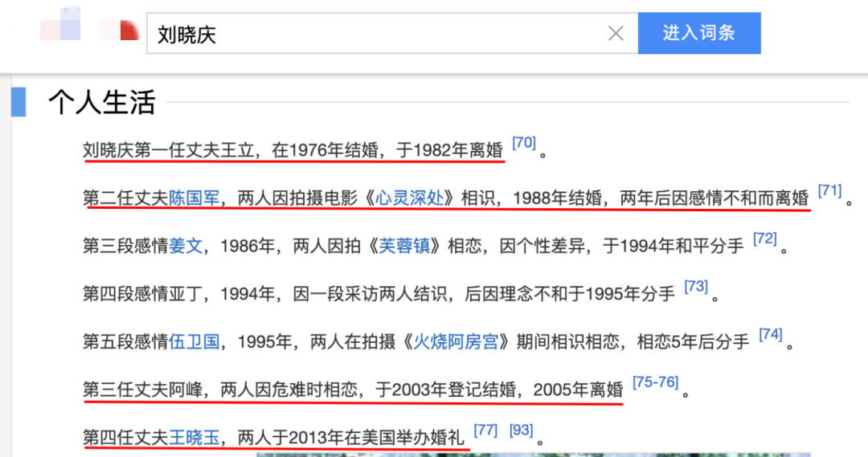Clear the search box with the X icon
The height and width of the screenshot is (457, 868).
point(616,33)
